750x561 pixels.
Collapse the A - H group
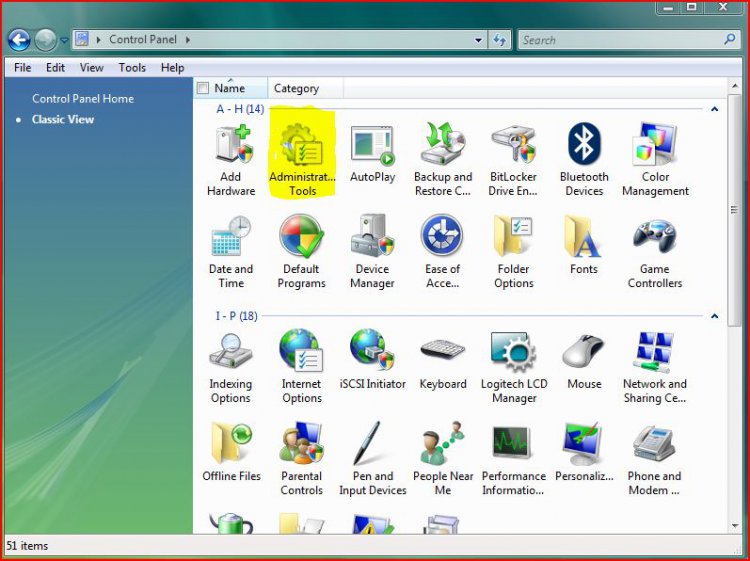tap(714, 109)
